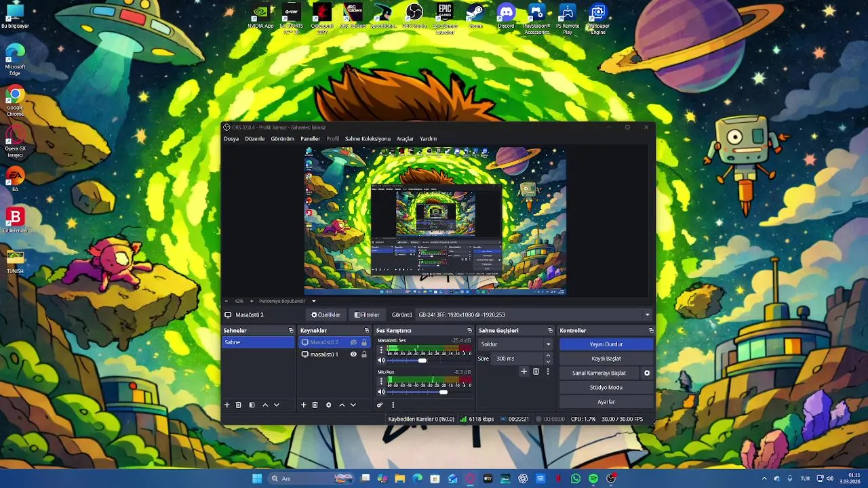Undock the Sahne Geçişleri panel
This screenshot has height=488, width=868.
tap(550, 330)
